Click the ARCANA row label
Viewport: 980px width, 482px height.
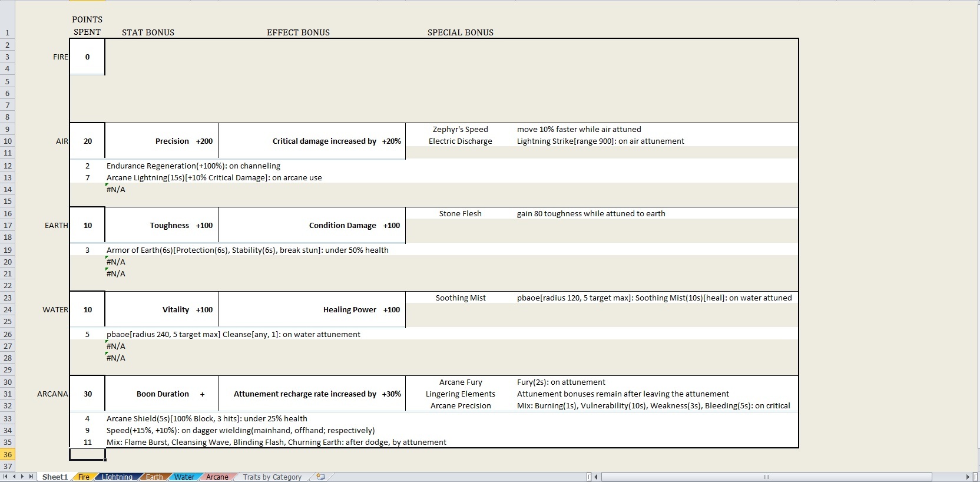pyautogui.click(x=52, y=394)
